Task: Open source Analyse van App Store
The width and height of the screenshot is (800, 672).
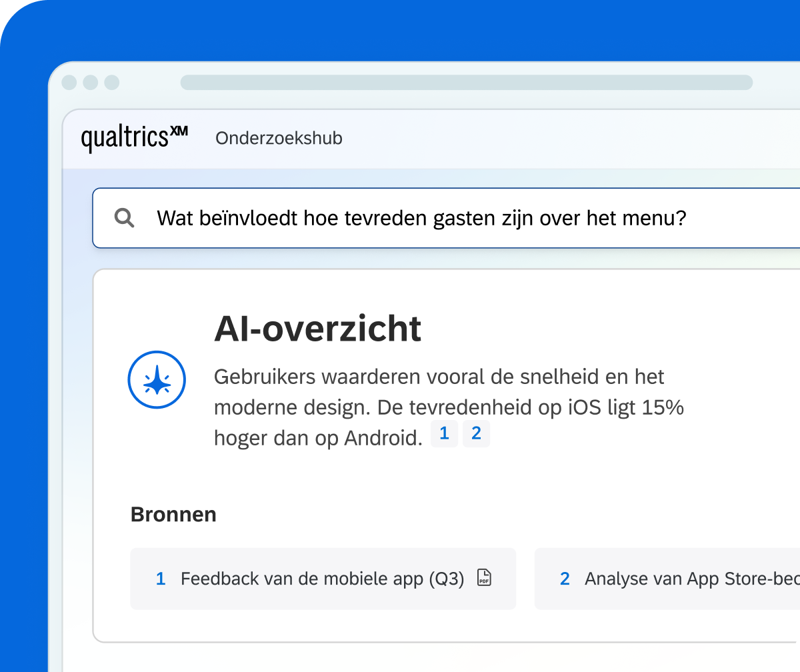Action: pos(667,579)
